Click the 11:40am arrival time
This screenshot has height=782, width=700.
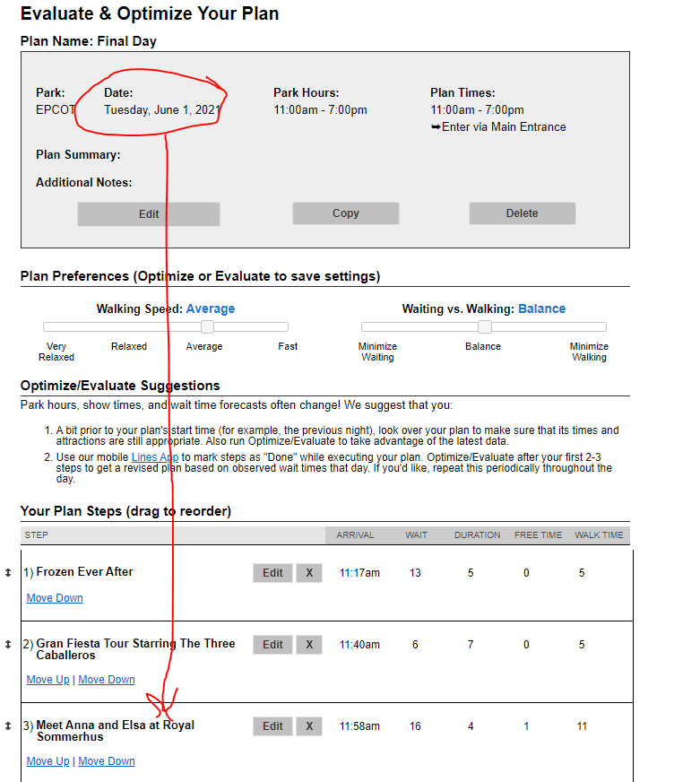pyautogui.click(x=359, y=645)
